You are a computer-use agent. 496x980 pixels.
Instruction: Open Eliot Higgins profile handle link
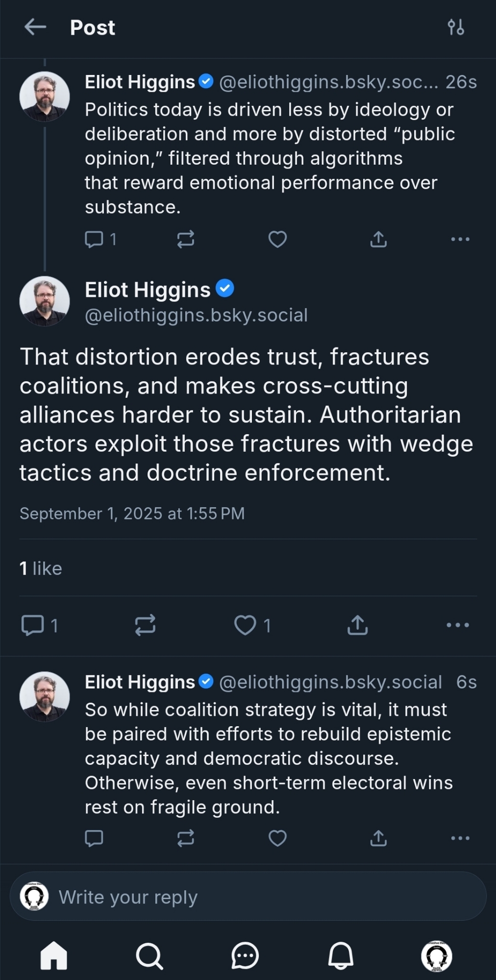[x=196, y=315]
